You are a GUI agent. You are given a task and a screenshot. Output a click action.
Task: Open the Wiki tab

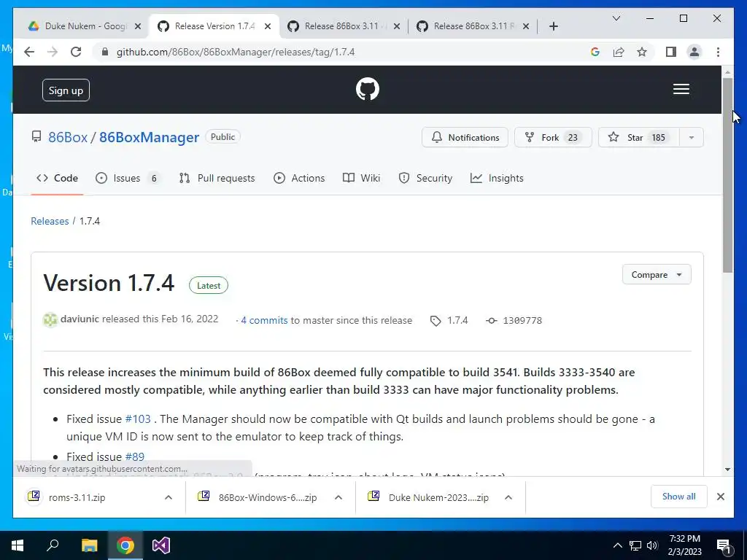pos(362,178)
